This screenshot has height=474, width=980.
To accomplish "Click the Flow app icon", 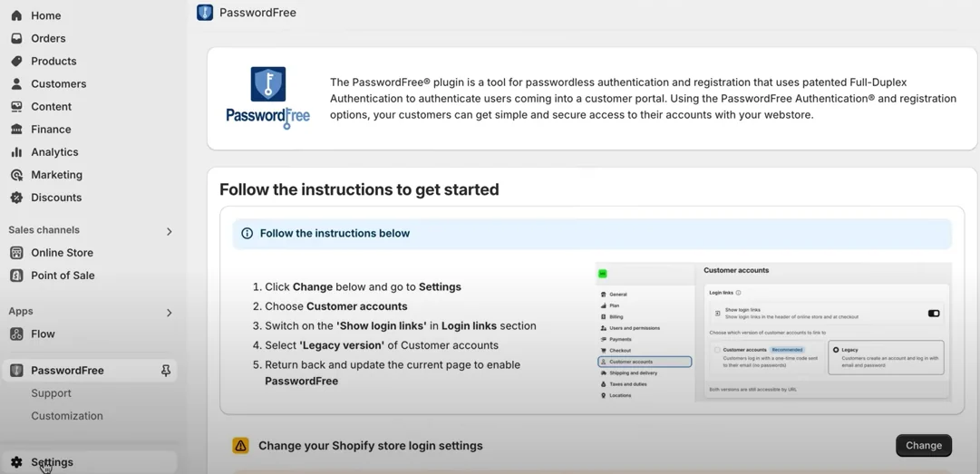I will click(17, 334).
